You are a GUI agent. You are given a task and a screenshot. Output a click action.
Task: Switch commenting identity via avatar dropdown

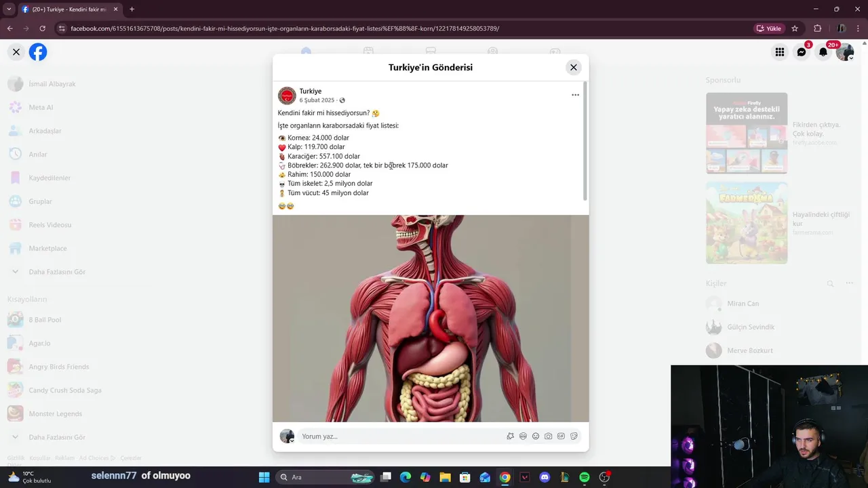point(287,436)
